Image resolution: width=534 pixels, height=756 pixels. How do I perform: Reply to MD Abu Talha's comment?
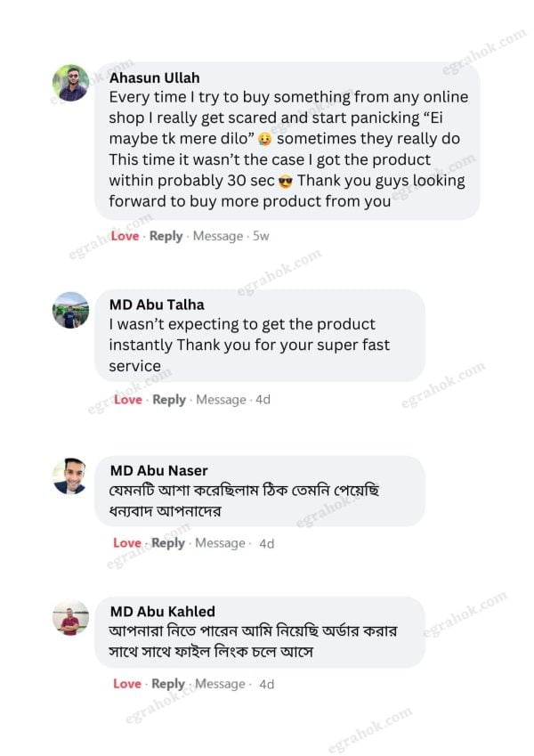169,400
